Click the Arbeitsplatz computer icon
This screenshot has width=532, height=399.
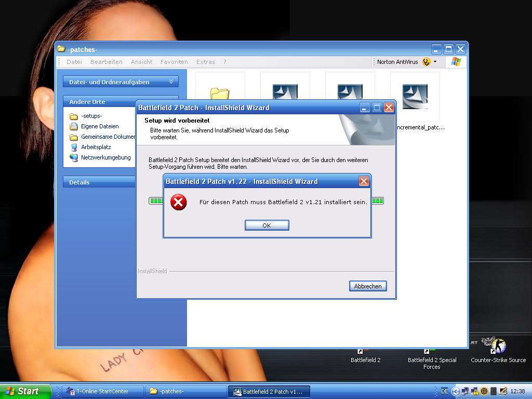coord(74,147)
